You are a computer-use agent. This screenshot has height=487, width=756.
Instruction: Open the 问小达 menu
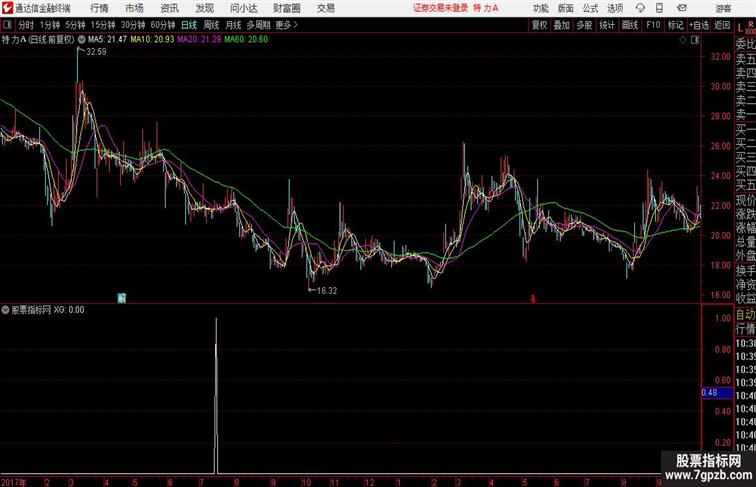244,8
